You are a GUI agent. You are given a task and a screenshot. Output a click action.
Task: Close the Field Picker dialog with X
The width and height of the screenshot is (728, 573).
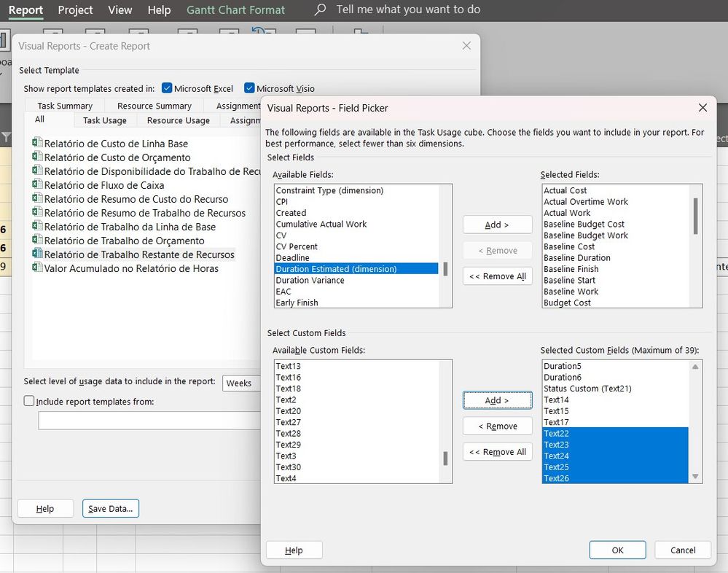(702, 108)
